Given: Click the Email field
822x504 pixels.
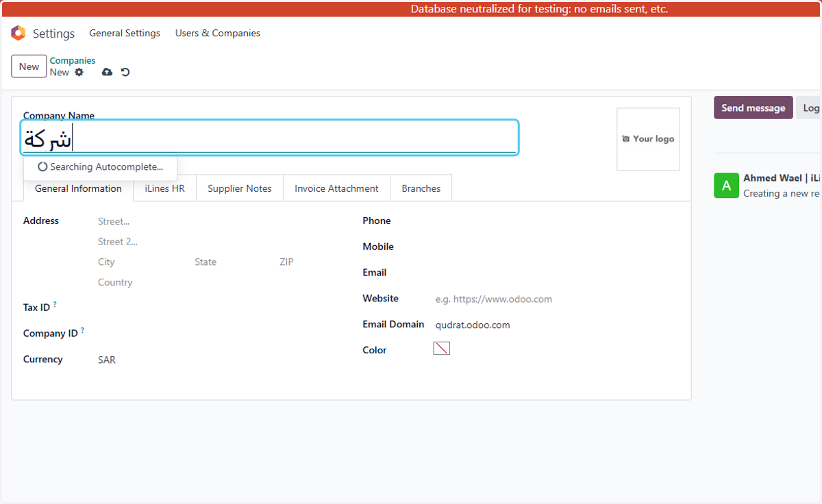Looking at the screenshot, I should tap(556, 273).
